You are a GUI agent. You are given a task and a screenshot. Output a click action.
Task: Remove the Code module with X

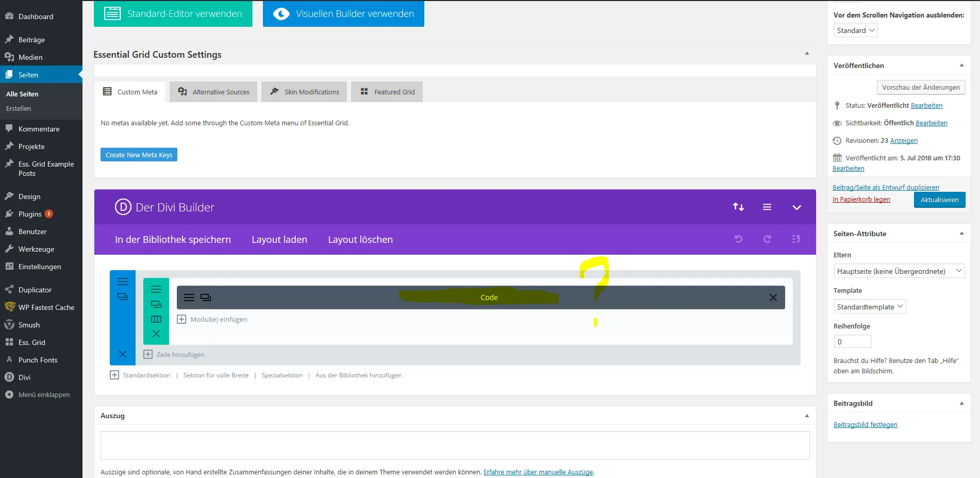pyautogui.click(x=773, y=298)
